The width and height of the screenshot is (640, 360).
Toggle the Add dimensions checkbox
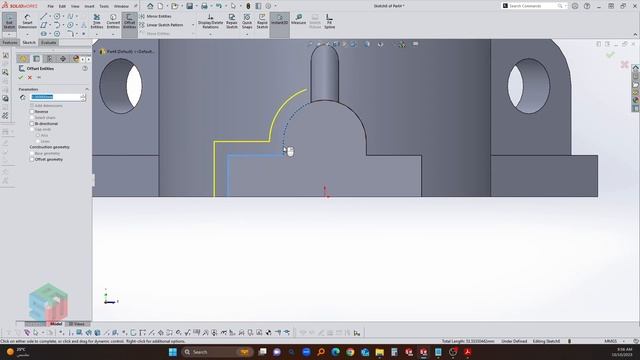[x=32, y=106]
